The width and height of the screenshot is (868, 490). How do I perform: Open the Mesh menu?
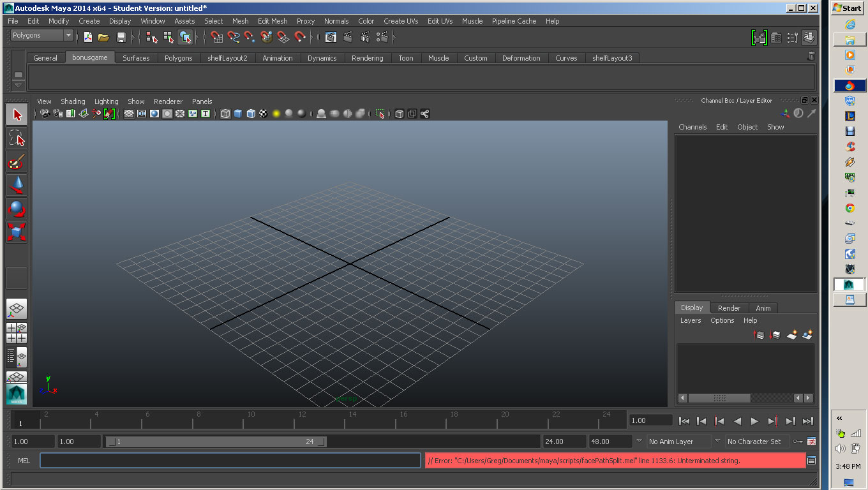(240, 21)
